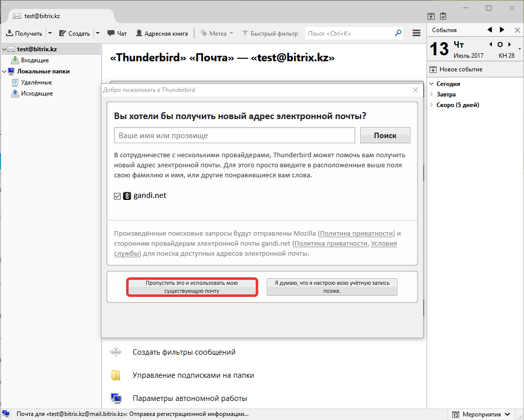
Task: Open dropdown arrow next to Создать
Action: pos(97,34)
